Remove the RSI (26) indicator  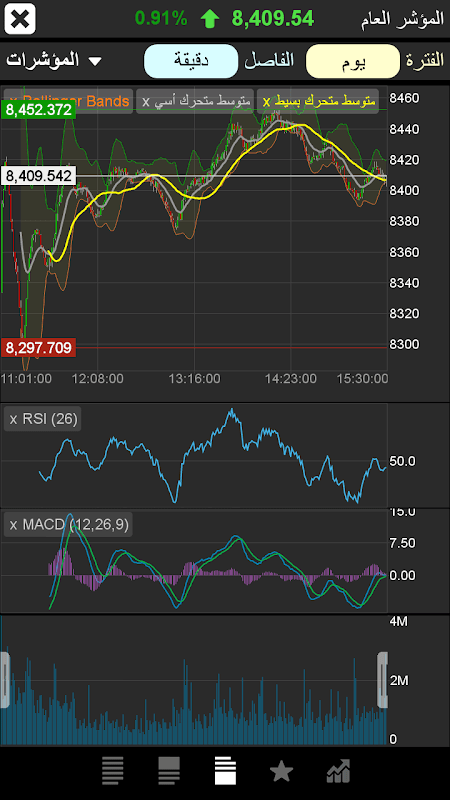pyautogui.click(x=14, y=419)
